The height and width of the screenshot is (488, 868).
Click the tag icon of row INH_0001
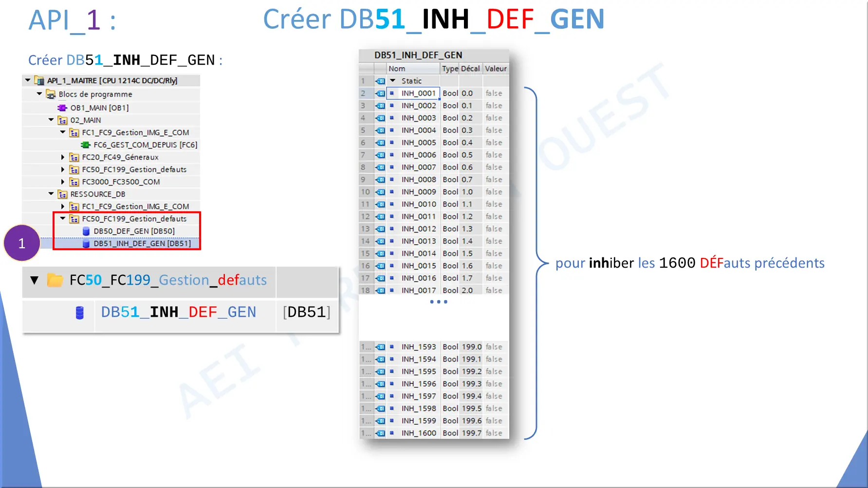(380, 93)
